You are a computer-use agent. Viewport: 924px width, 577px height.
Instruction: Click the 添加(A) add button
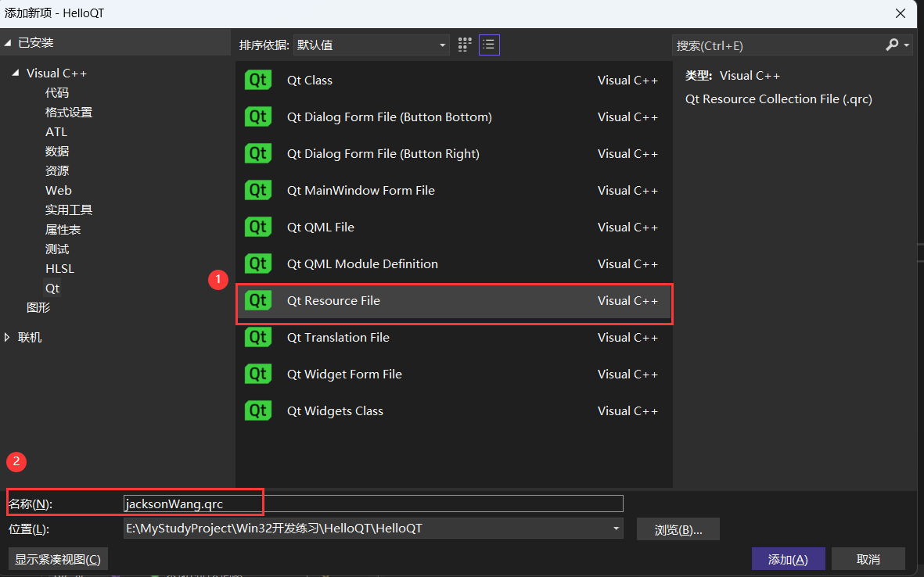point(788,559)
